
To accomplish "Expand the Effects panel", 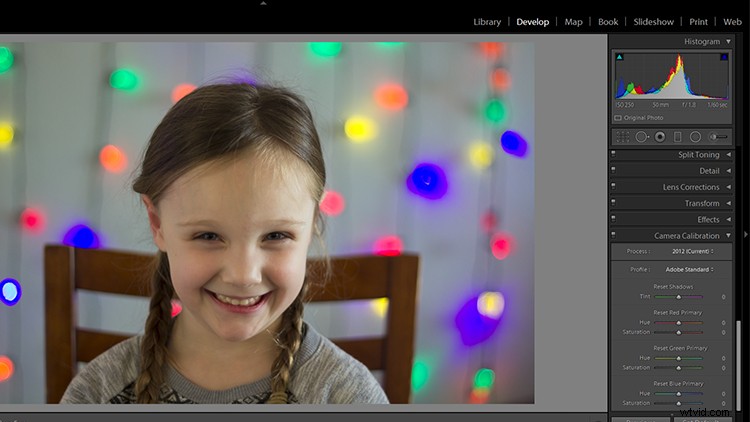I will click(728, 220).
